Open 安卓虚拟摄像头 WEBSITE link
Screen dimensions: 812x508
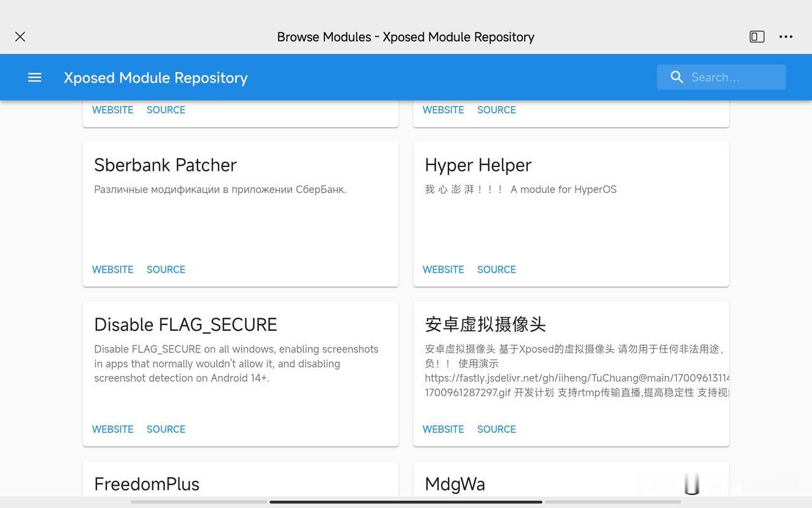coord(443,429)
